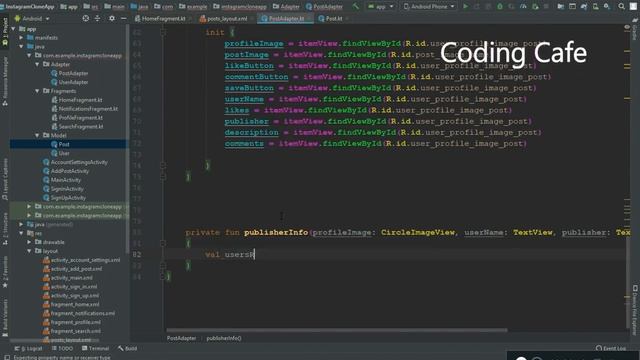Image resolution: width=640 pixels, height=360 pixels.
Task: Collapse the Adapter package
Action: (x=37, y=64)
